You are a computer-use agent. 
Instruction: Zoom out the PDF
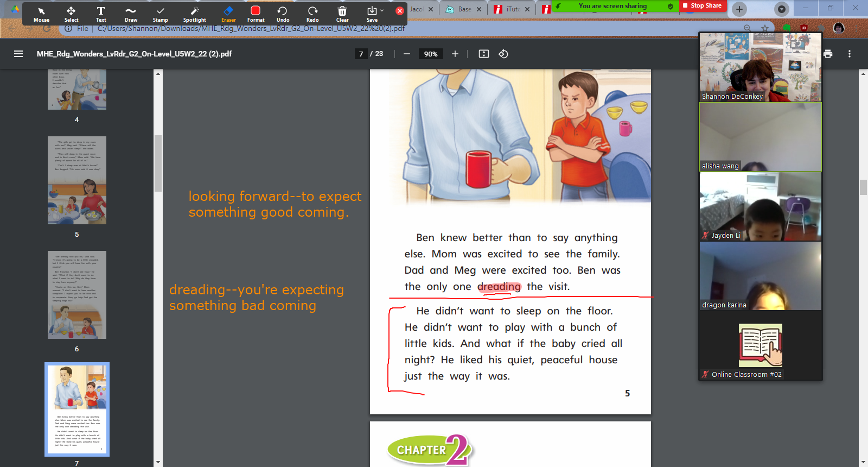(x=406, y=54)
